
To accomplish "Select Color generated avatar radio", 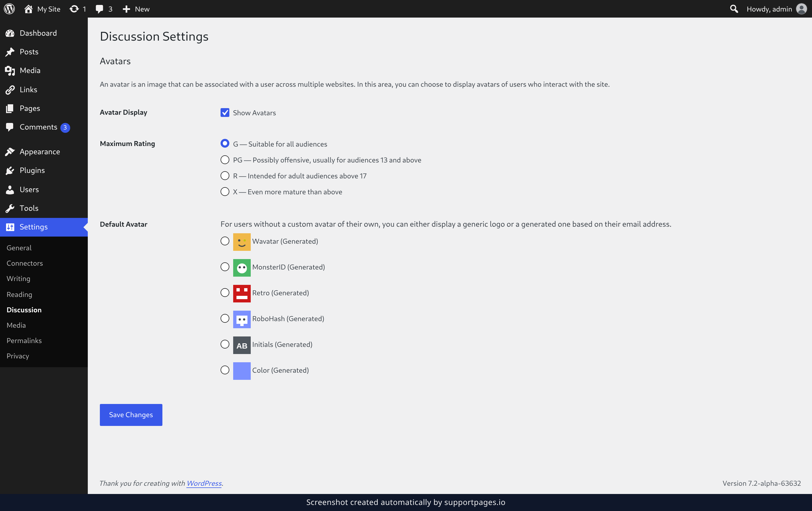I will (x=225, y=370).
